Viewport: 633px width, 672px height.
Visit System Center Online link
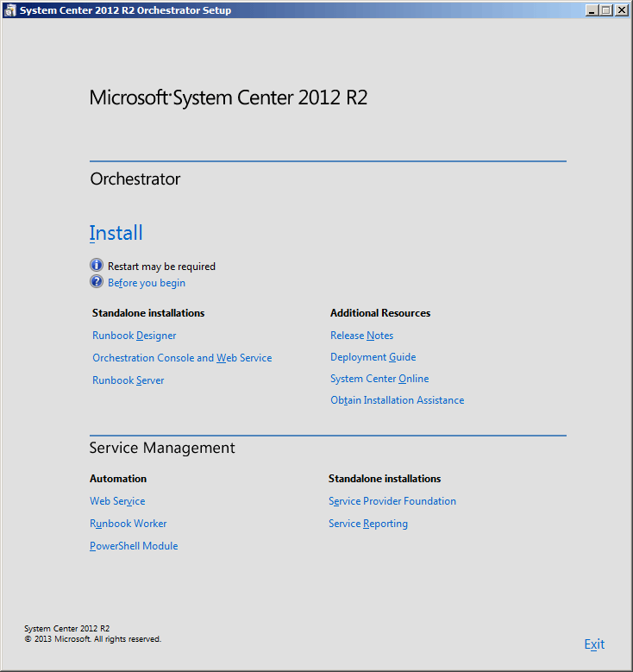tap(379, 379)
